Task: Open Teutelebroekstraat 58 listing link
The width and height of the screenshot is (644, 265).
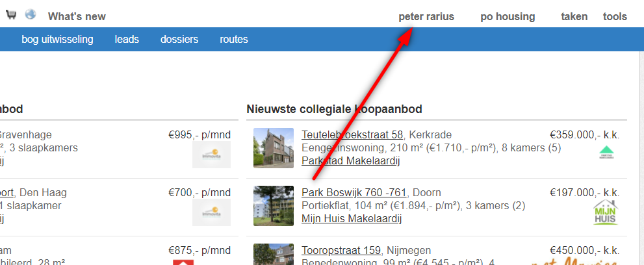Action: [x=352, y=134]
